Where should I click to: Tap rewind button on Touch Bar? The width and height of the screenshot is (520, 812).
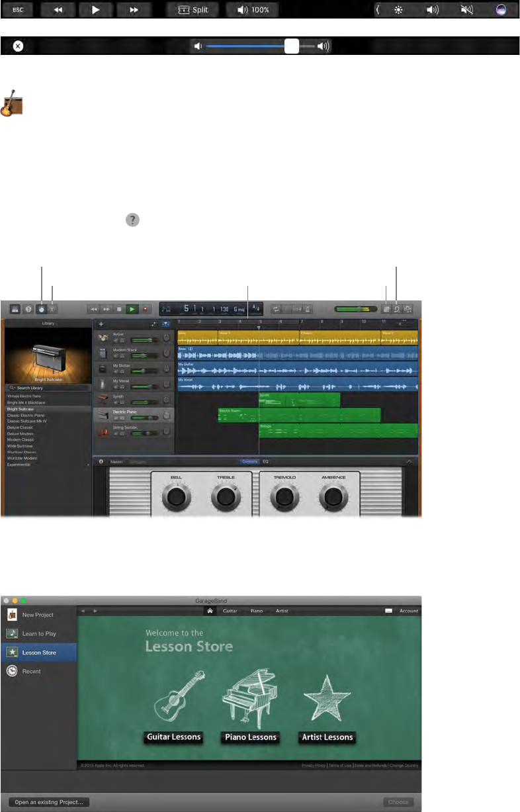click(59, 10)
